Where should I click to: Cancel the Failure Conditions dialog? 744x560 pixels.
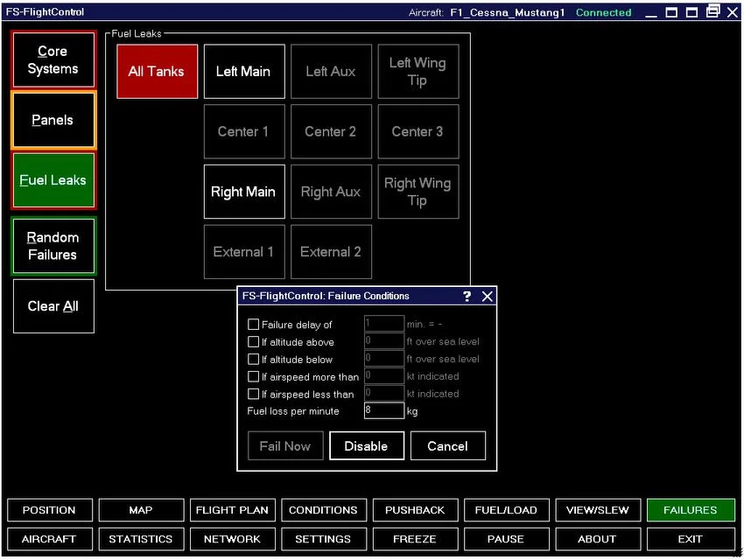tap(448, 445)
